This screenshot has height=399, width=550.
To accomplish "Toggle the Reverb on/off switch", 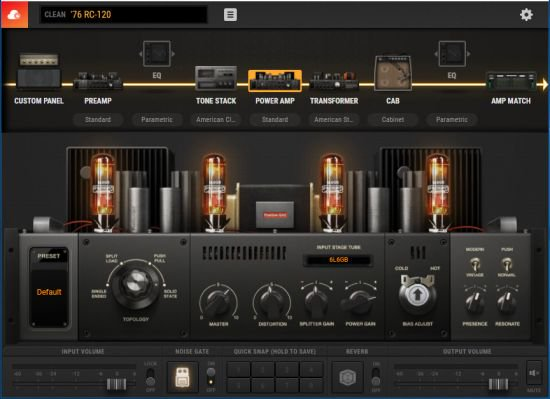I will [x=376, y=377].
